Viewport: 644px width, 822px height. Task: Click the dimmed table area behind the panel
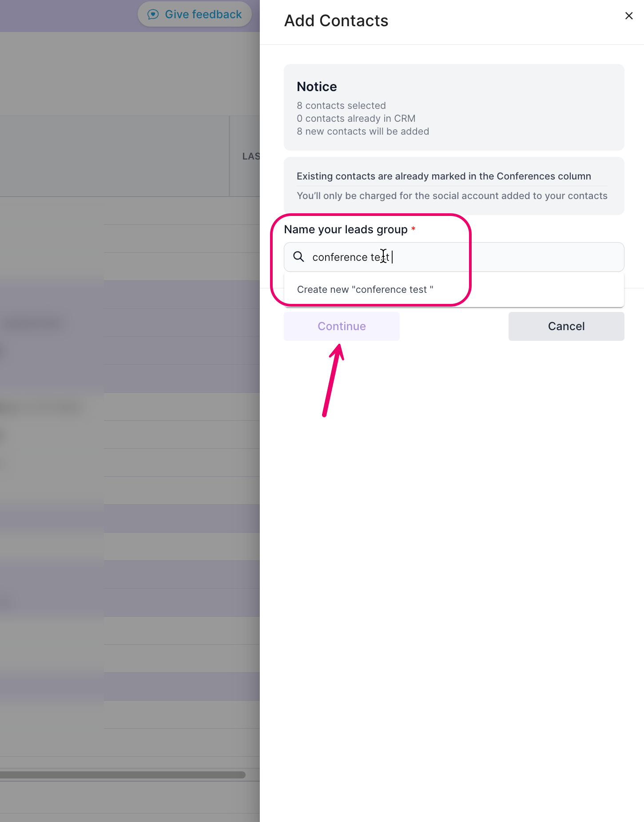click(x=129, y=444)
